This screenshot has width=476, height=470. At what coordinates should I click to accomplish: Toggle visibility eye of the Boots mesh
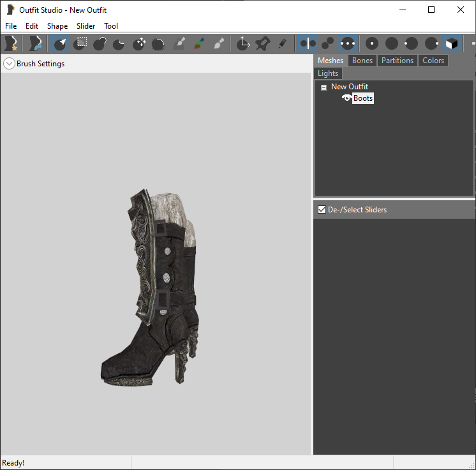[x=346, y=98]
